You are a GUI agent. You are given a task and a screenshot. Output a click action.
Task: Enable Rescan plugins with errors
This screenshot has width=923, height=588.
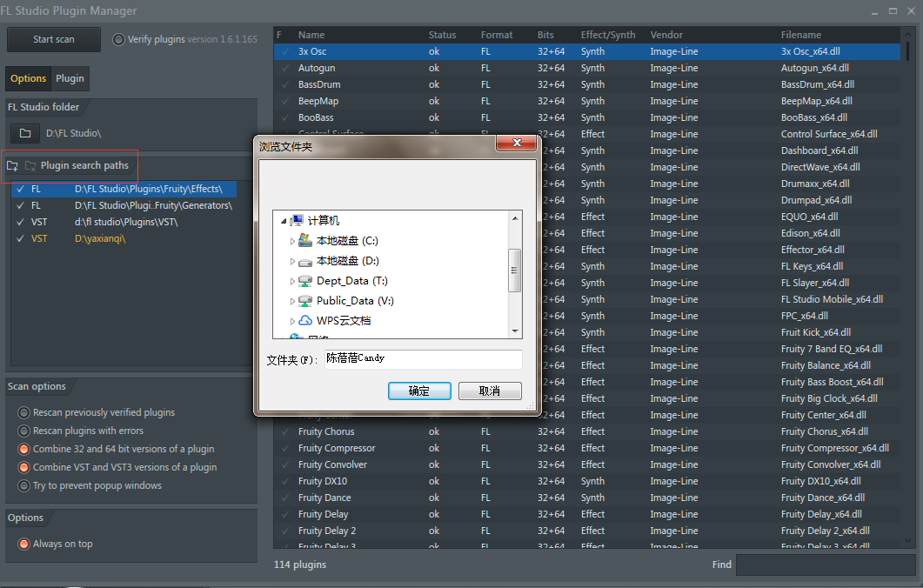(x=23, y=431)
